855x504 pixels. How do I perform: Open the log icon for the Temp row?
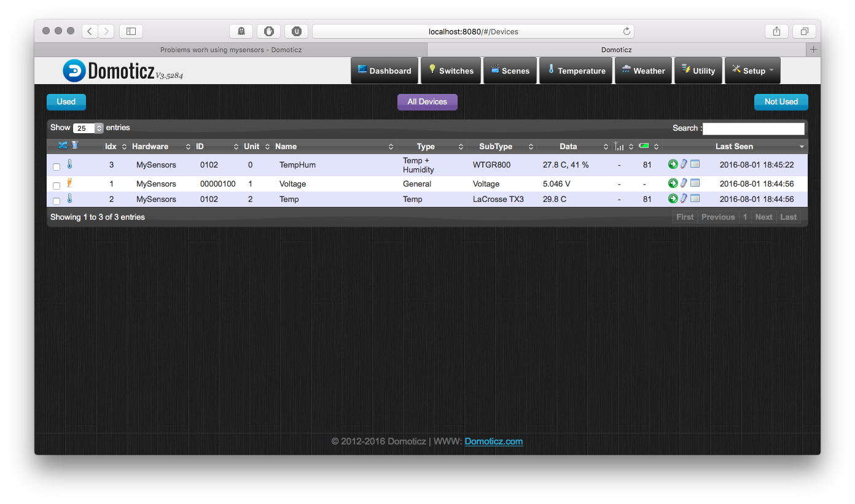coord(695,198)
